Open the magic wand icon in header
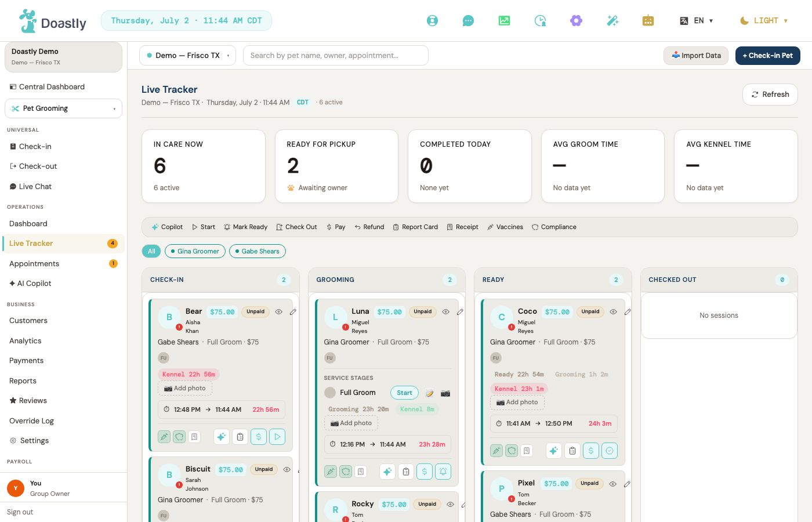812x522 pixels. click(x=612, y=21)
